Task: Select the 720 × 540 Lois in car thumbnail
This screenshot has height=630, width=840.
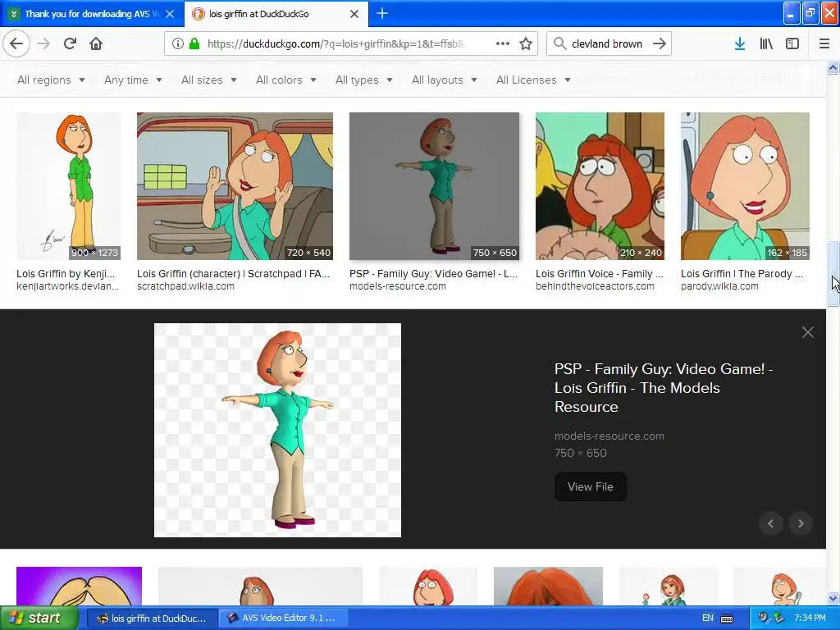Action: tap(235, 186)
